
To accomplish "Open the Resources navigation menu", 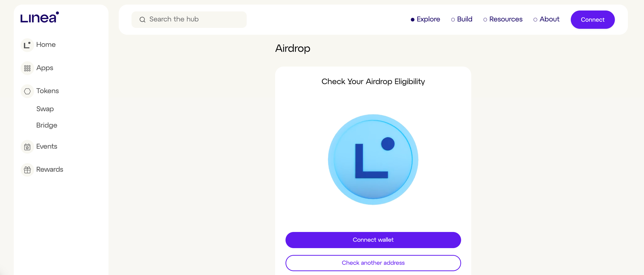I will (506, 19).
